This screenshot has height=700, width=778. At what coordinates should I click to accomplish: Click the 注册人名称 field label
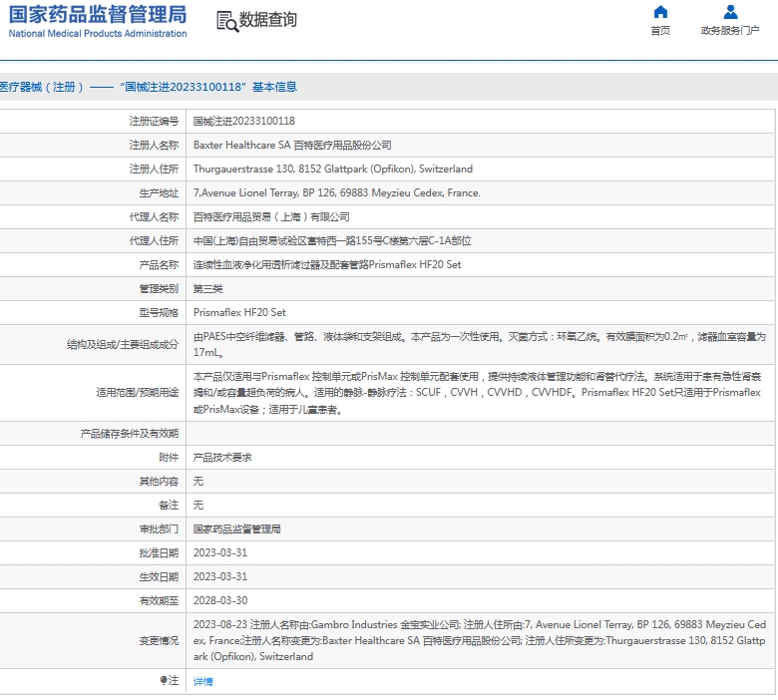point(154,145)
